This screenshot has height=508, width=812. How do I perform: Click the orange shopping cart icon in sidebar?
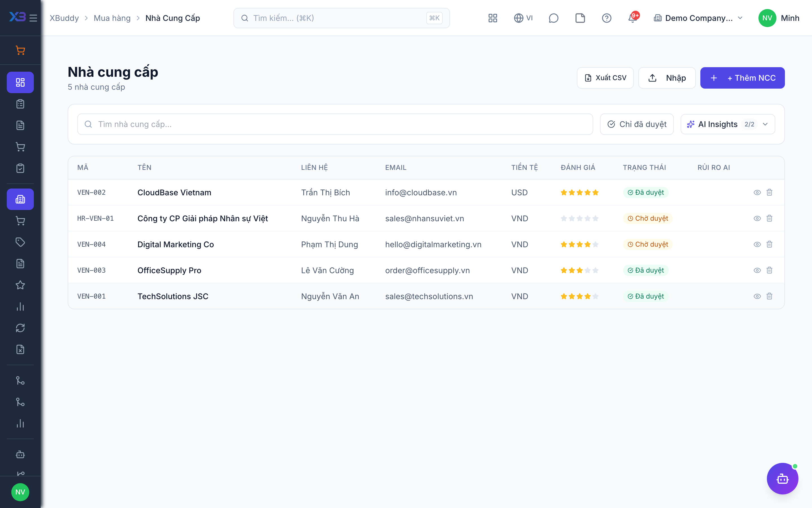[x=21, y=51]
